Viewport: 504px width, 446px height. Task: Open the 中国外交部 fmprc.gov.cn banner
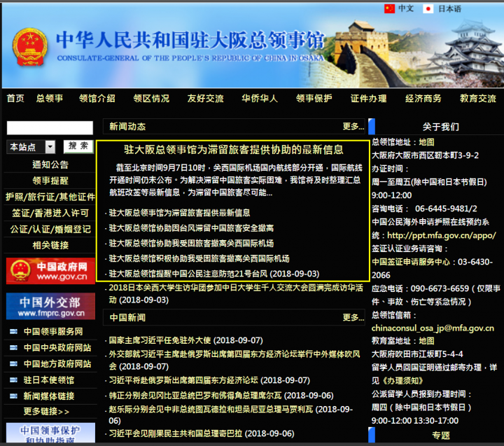coord(50,306)
